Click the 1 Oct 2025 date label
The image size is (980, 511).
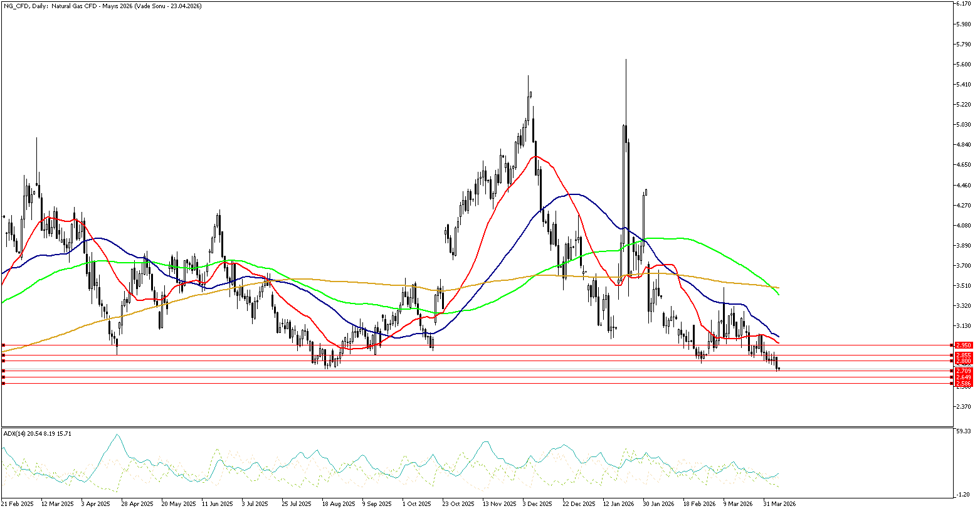[417, 503]
